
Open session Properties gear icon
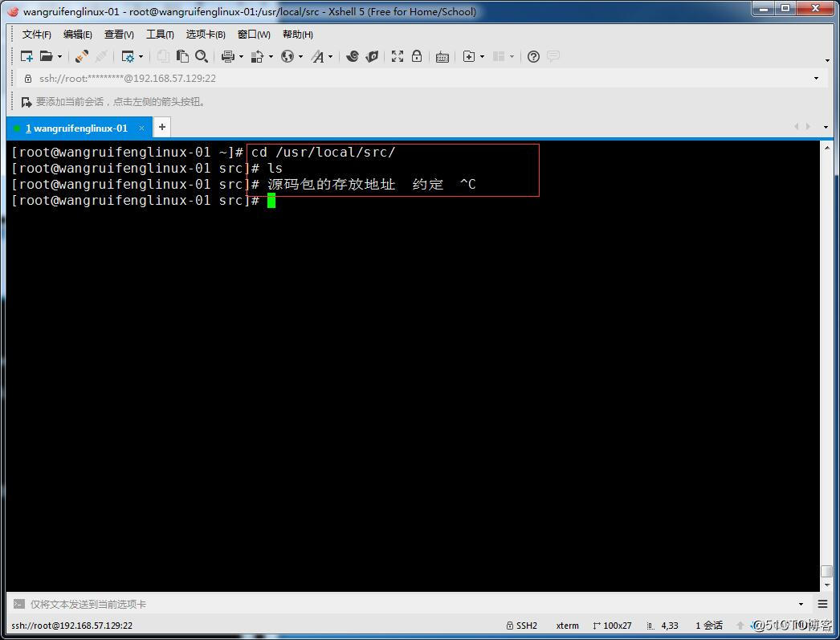coord(128,56)
